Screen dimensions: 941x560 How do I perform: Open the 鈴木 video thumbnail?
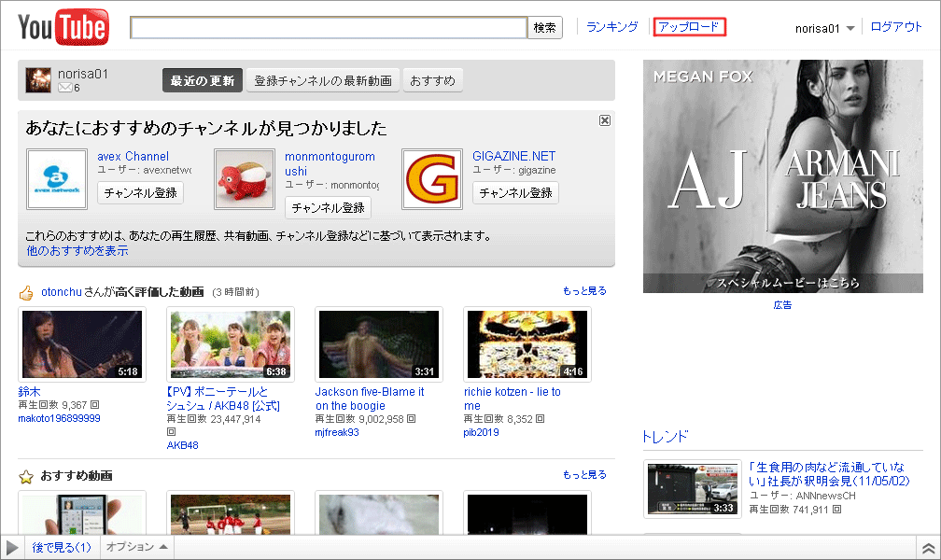click(82, 343)
